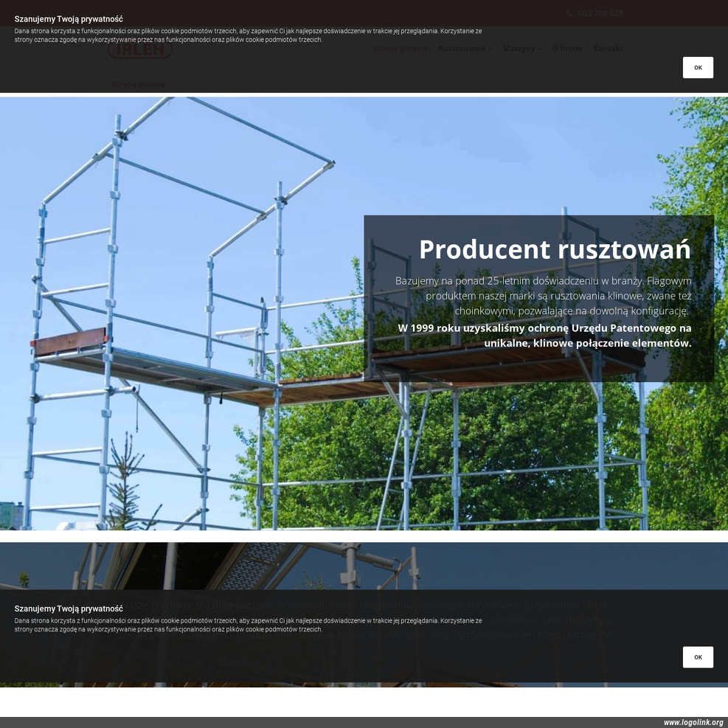Accept cookies with the top OK button

pos(697,67)
